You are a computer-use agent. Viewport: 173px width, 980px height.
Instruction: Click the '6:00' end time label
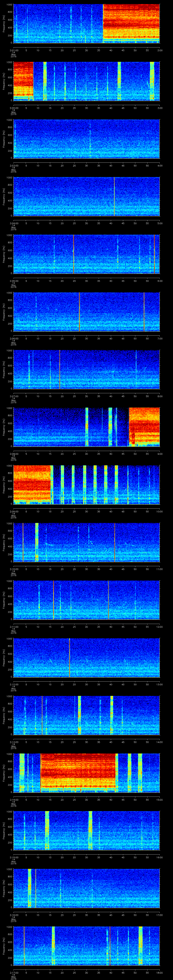tap(160, 281)
